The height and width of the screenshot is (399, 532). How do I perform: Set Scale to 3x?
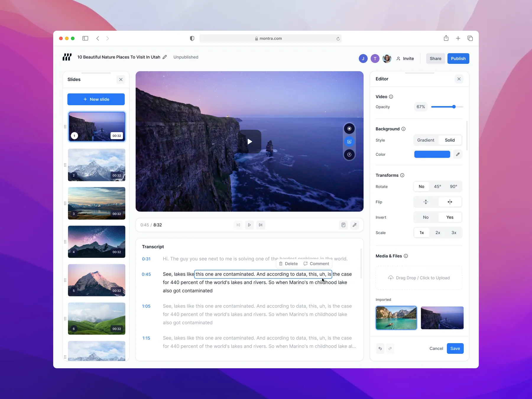[454, 233]
